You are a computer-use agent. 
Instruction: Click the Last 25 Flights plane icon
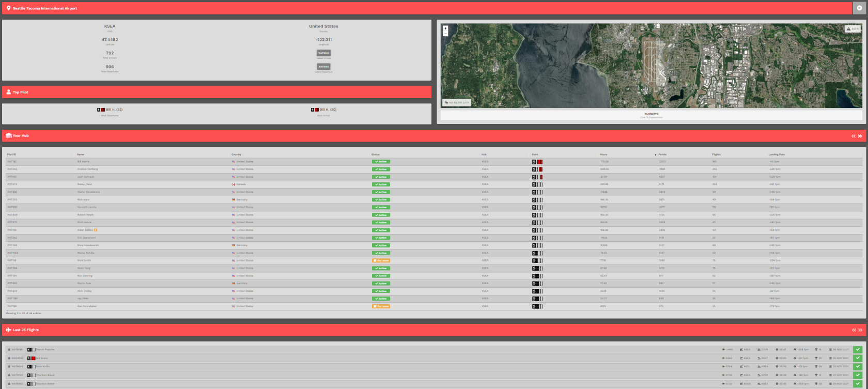(x=8, y=330)
